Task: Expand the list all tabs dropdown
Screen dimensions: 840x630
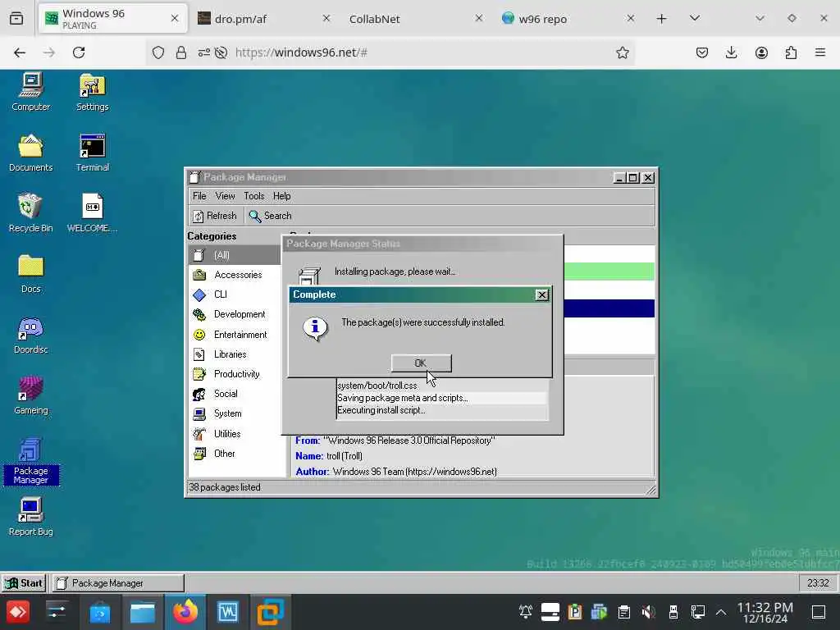Action: [x=695, y=18]
